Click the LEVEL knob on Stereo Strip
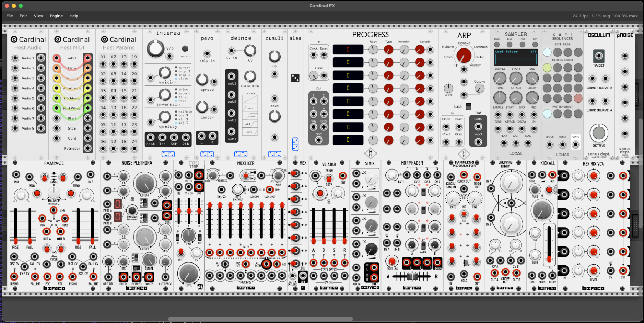The image size is (644, 323). (x=189, y=274)
